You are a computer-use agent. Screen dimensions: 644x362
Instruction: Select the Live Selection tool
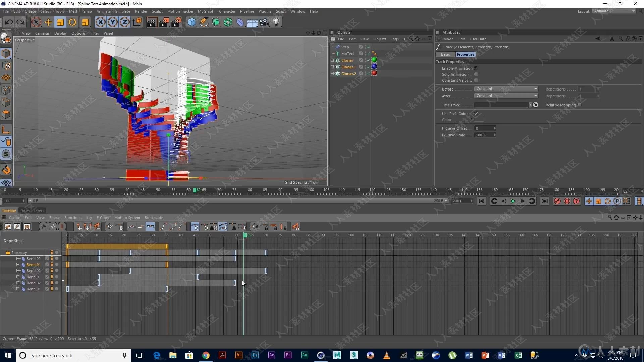tap(36, 22)
